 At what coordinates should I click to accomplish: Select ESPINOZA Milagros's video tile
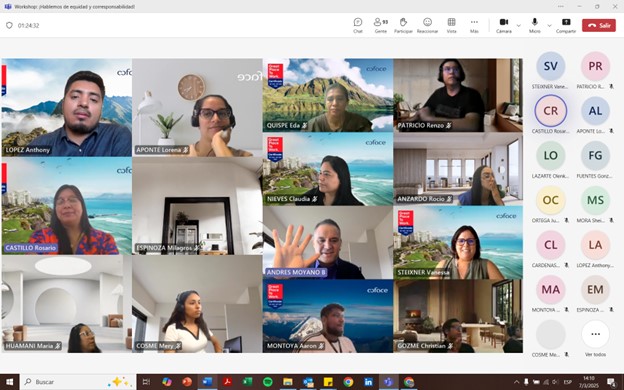[x=197, y=206]
